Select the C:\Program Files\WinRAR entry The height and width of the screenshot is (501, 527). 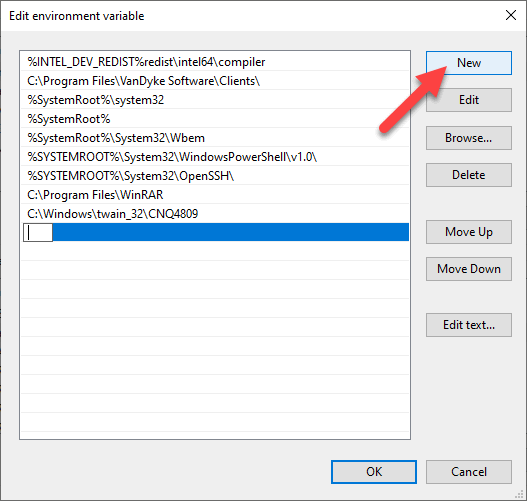tap(215, 195)
